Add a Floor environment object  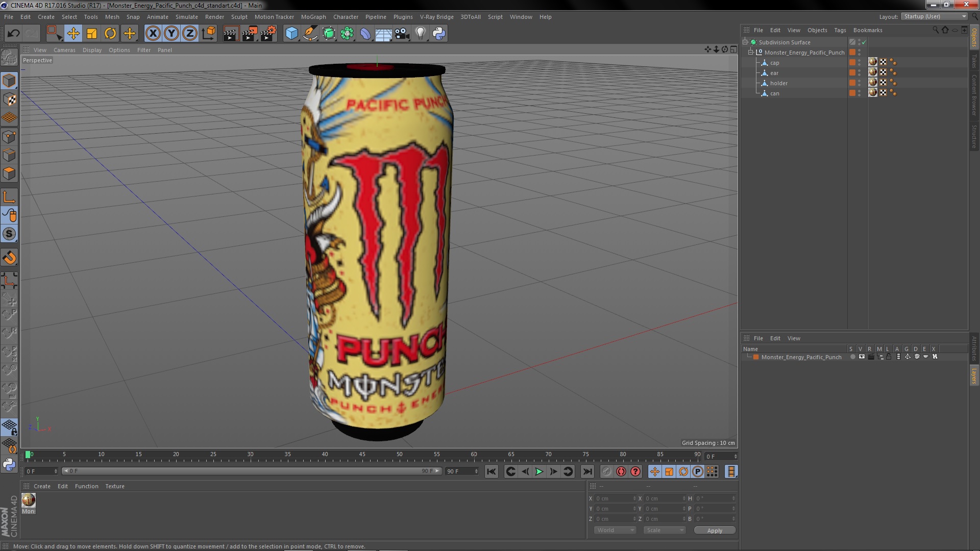click(x=383, y=34)
